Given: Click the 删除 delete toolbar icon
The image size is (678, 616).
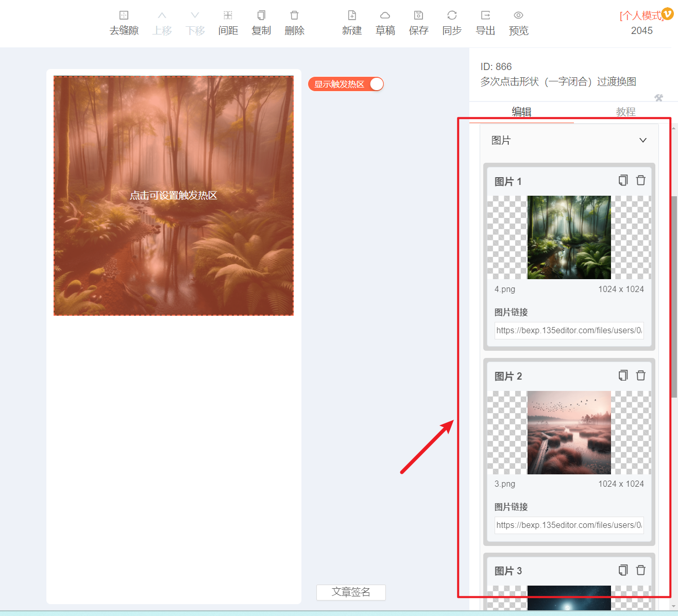Looking at the screenshot, I should 294,15.
